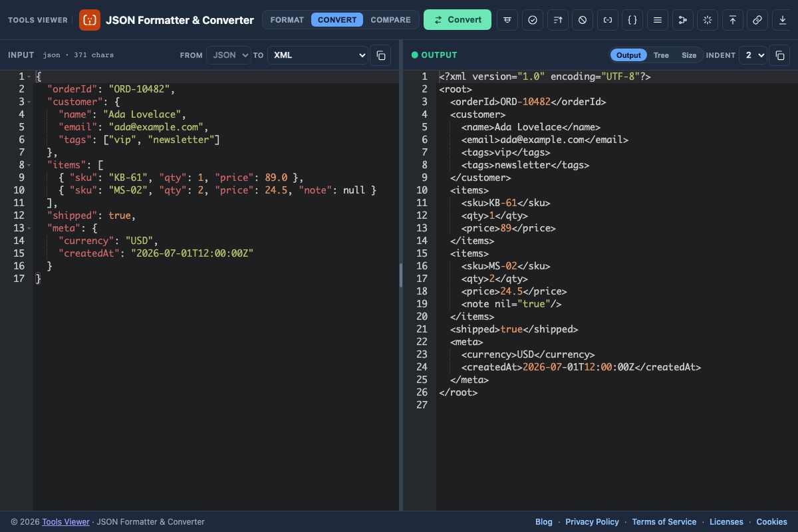798x532 pixels.
Task: Copy the result using the OUTPUT pane copy icon
Action: (x=779, y=55)
